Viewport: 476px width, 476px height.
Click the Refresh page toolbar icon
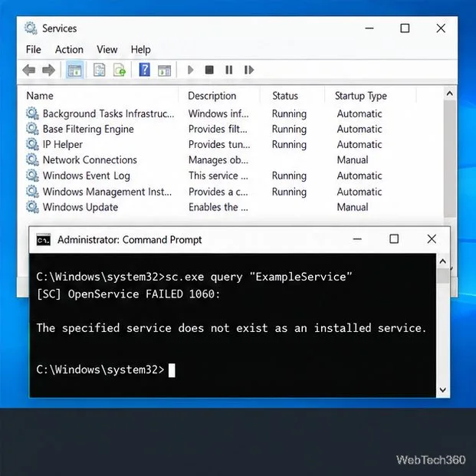pyautogui.click(x=100, y=70)
